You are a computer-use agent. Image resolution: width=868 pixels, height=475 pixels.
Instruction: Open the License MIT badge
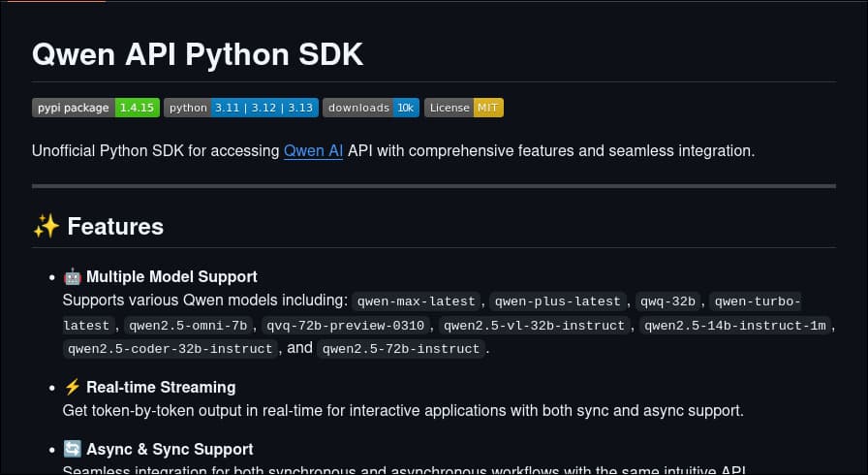463,108
